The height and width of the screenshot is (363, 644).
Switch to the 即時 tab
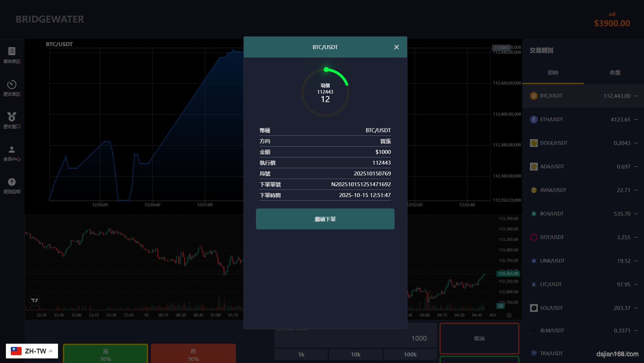553,73
